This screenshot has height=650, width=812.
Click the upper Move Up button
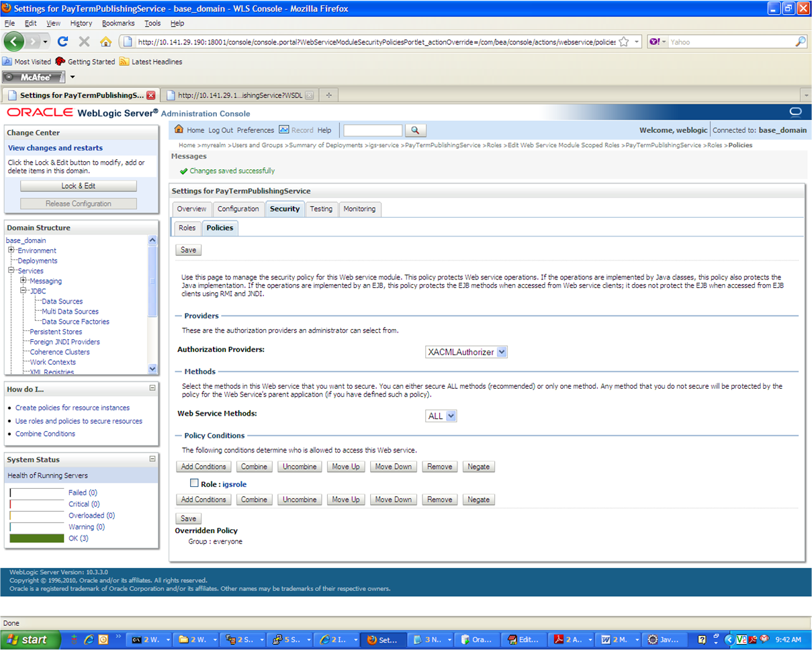point(346,466)
